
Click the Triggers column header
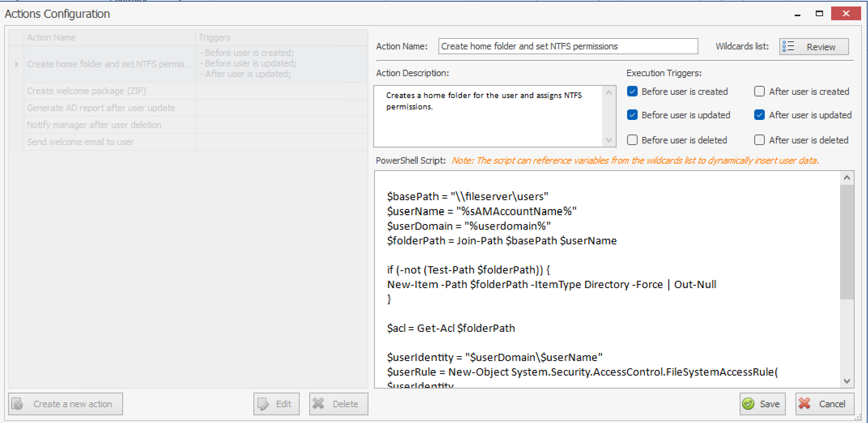282,37
